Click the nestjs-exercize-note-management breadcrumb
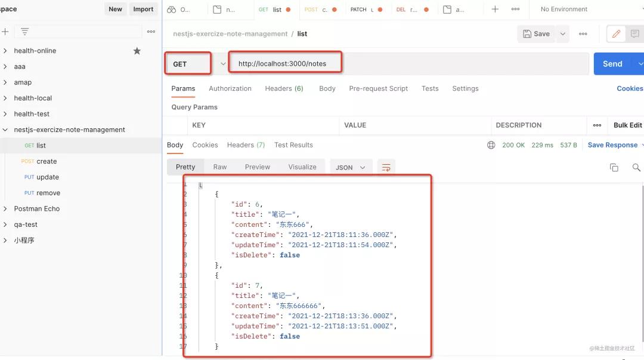This screenshot has height=360, width=644. [x=230, y=34]
